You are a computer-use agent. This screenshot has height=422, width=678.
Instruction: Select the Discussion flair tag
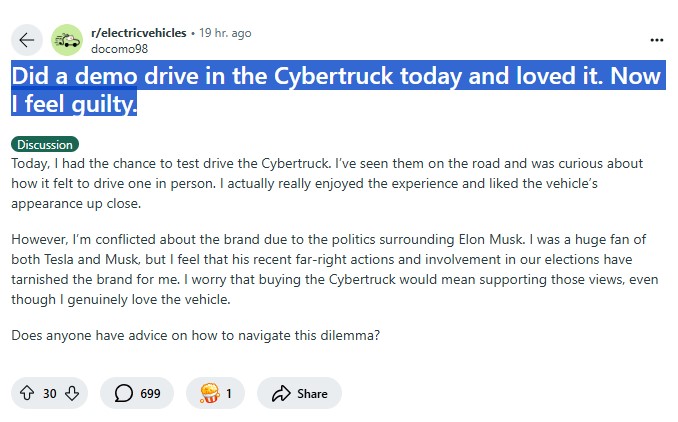[x=45, y=145]
